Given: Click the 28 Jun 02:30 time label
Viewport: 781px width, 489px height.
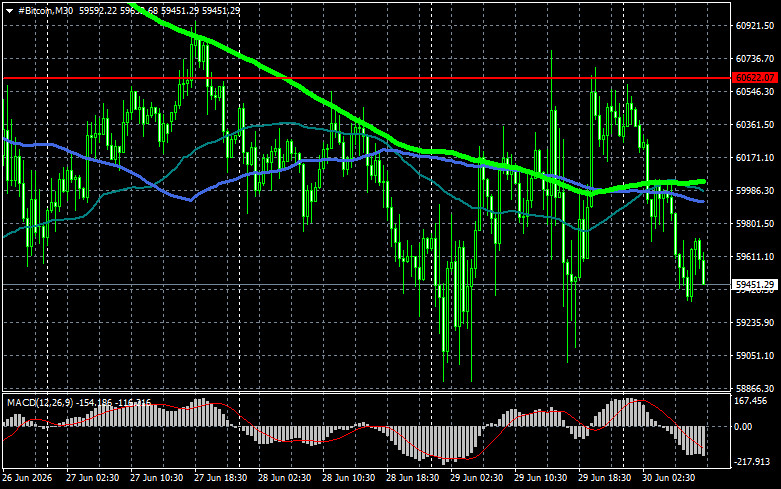Looking at the screenshot, I should point(284,478).
